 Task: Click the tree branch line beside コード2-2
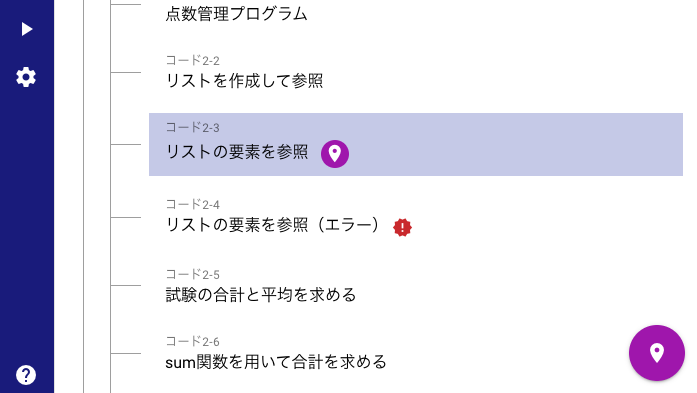[x=126, y=72]
